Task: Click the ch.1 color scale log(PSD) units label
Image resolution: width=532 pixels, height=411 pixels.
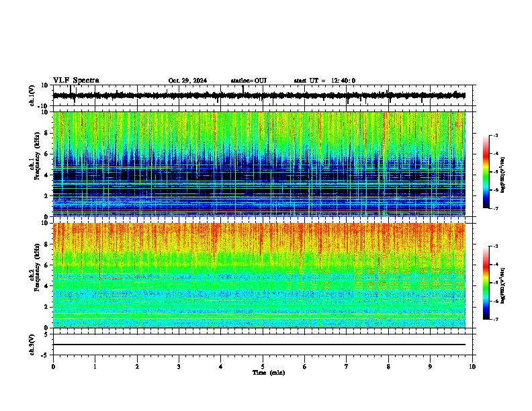Action: 503,175
